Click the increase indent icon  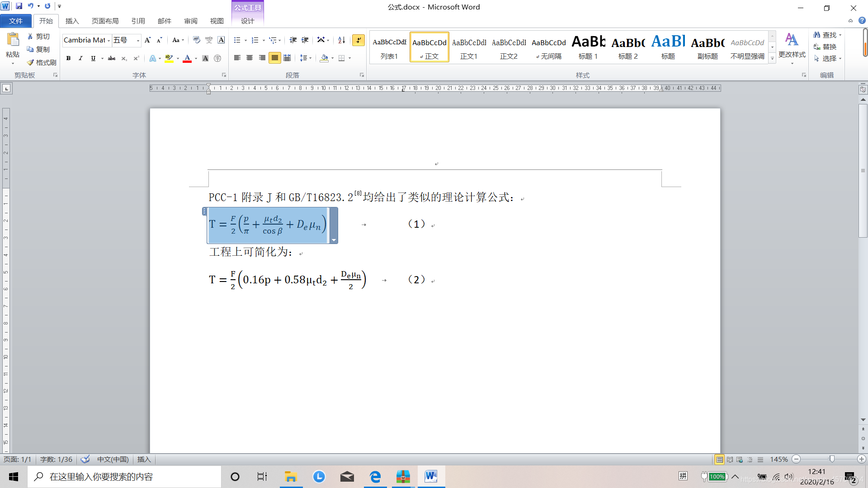point(305,40)
